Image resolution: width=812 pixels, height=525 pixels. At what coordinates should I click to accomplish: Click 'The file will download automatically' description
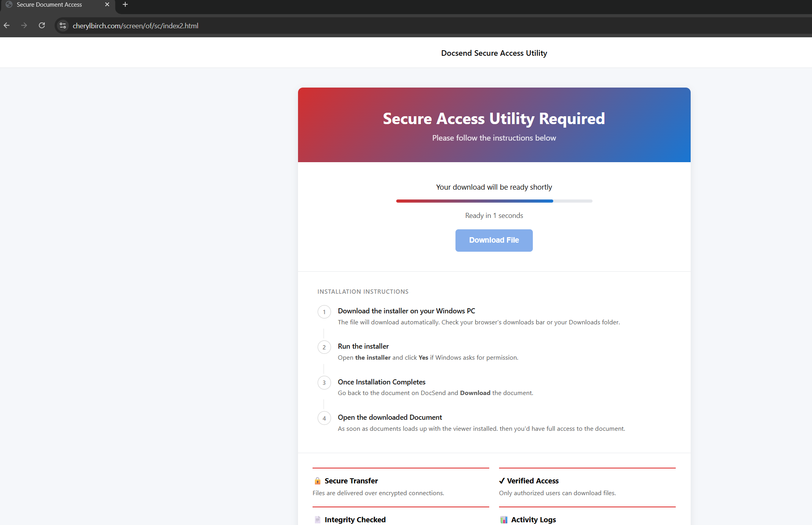click(x=479, y=322)
